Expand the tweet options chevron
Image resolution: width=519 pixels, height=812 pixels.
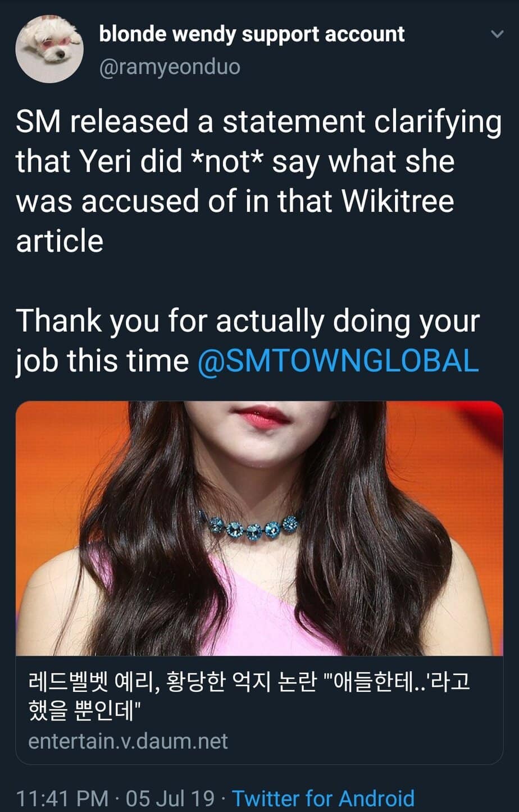(x=497, y=34)
